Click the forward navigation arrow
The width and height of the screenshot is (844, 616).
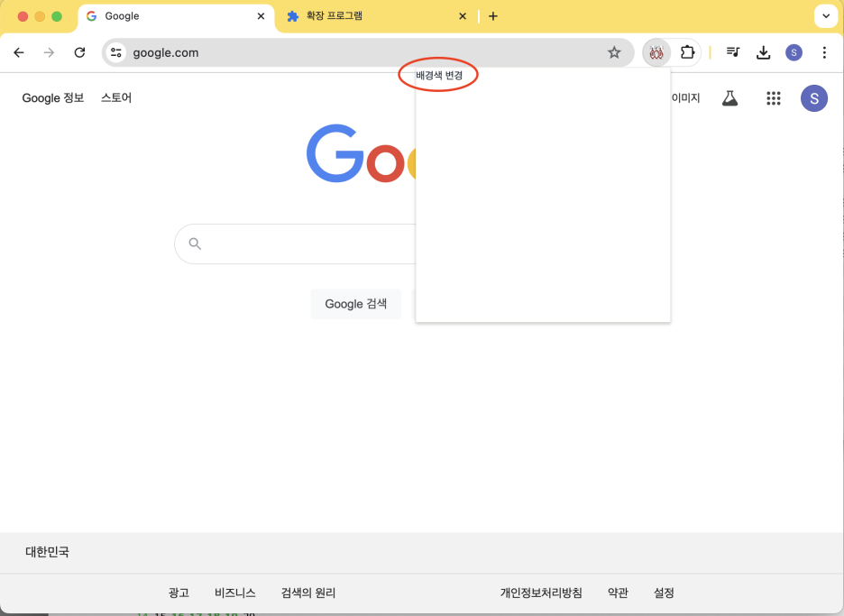tap(49, 52)
